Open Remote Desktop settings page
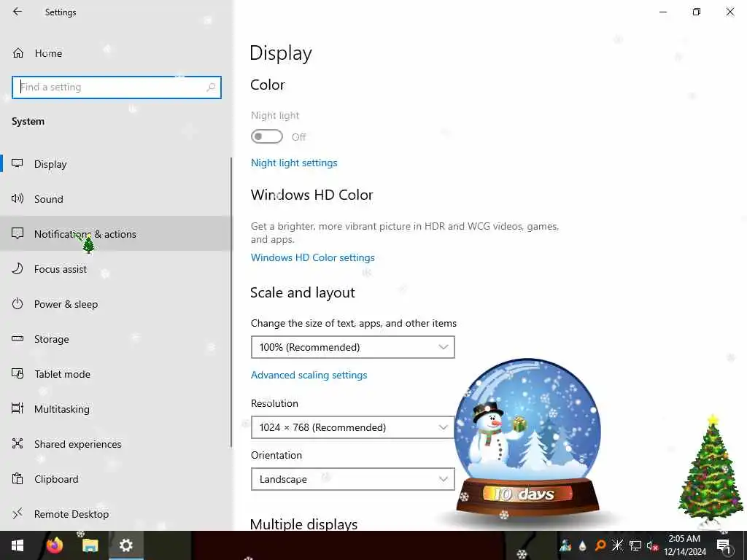Viewport: 747px width, 560px height. (x=116, y=514)
